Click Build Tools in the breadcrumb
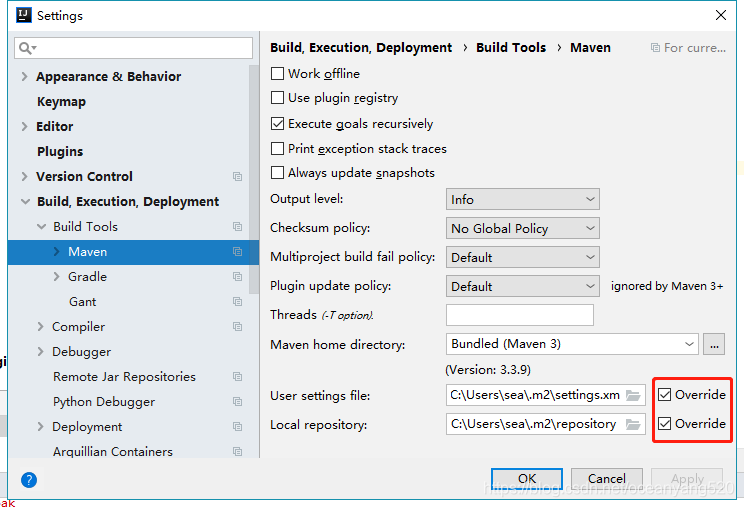 pyautogui.click(x=511, y=47)
